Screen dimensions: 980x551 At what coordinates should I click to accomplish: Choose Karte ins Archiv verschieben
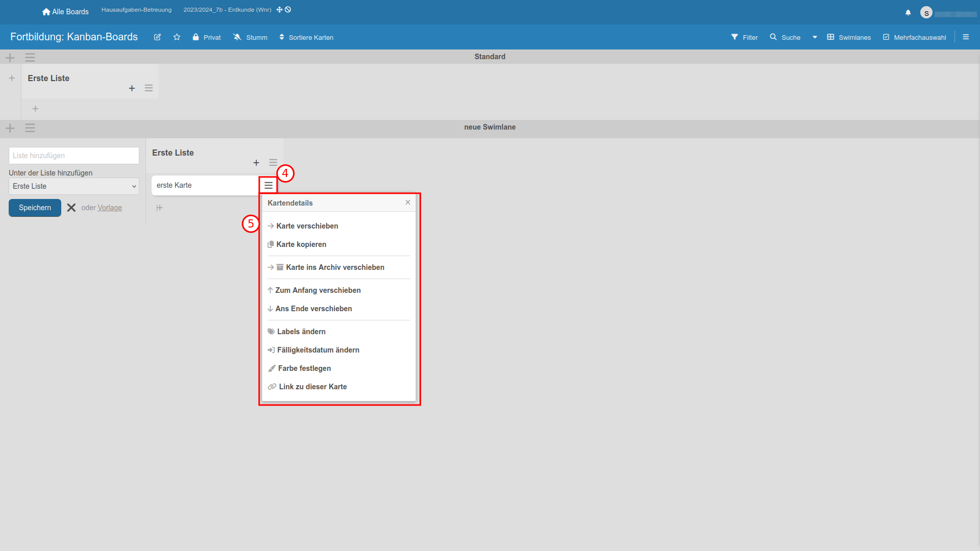point(335,267)
